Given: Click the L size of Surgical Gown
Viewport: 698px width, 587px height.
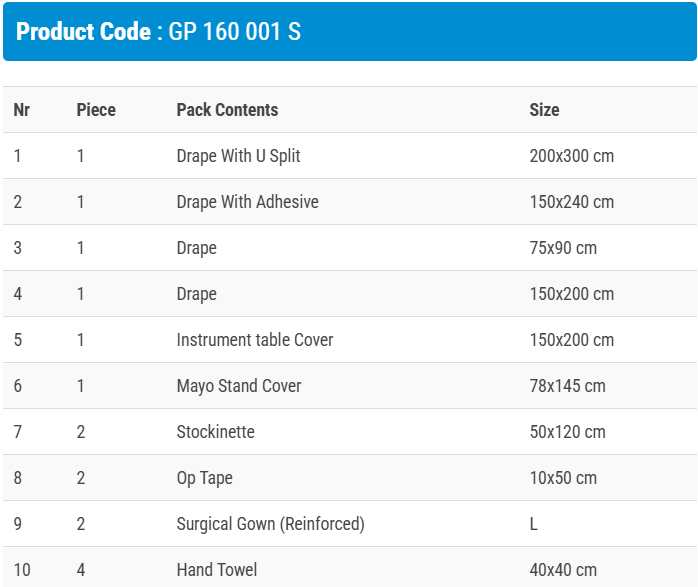Looking at the screenshot, I should (534, 524).
